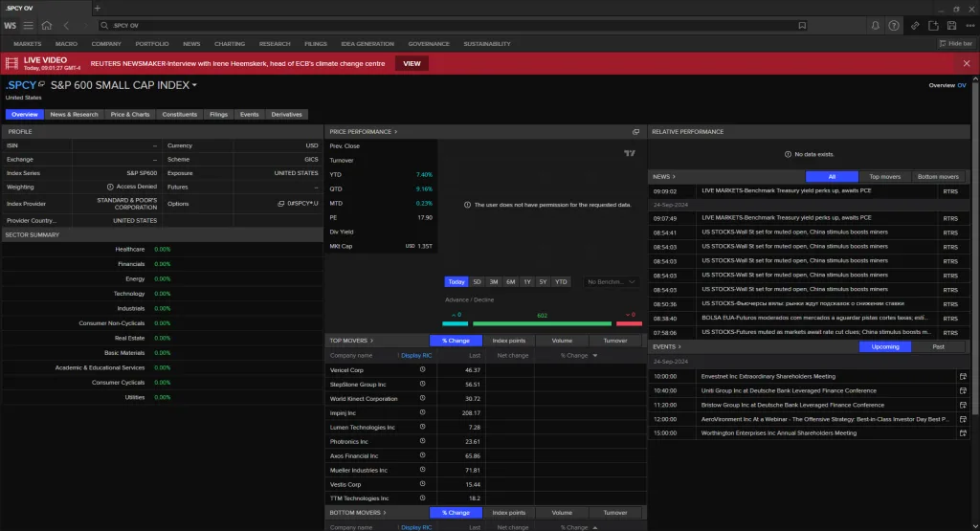The height and width of the screenshot is (531, 980).
Task: Open the No Benchmark dropdown
Action: 611,281
